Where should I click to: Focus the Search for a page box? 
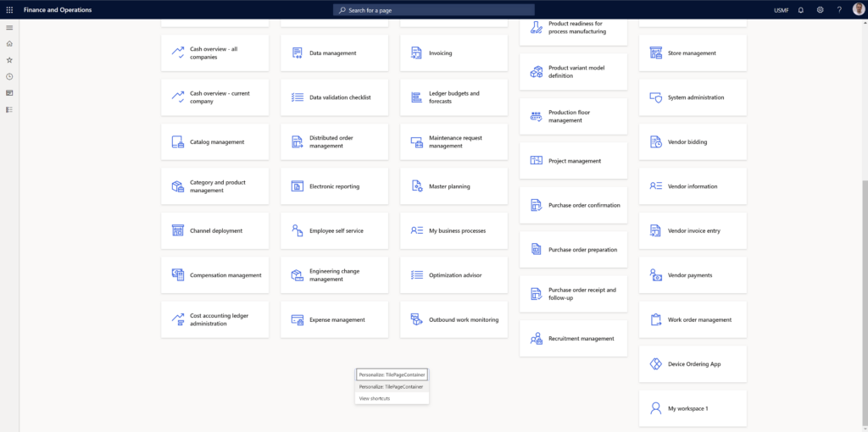point(434,10)
